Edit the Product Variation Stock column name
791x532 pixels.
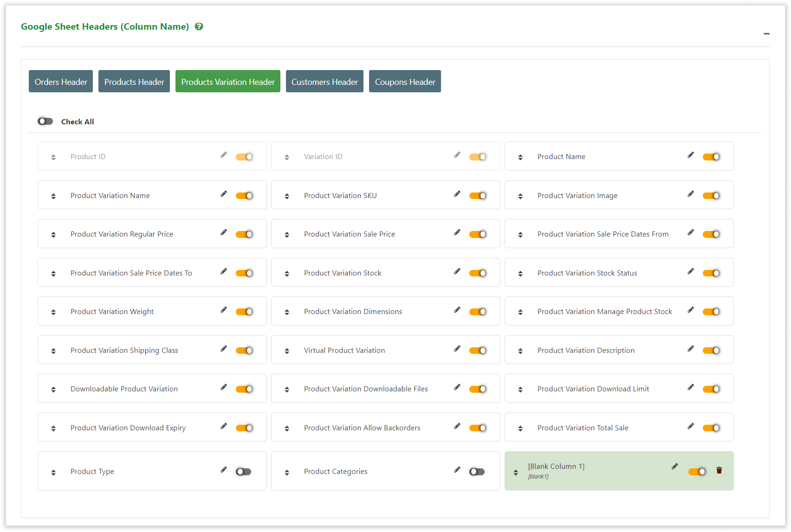457,271
